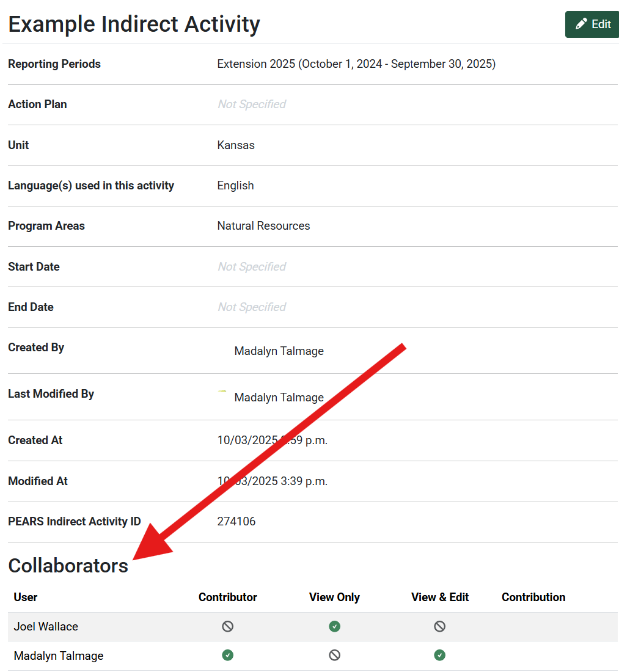
Task: Select the Contribution column header
Action: [x=533, y=597]
